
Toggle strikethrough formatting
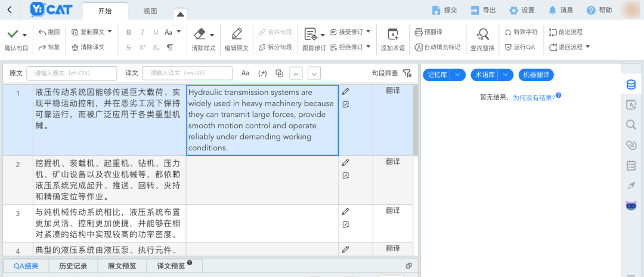[129, 47]
